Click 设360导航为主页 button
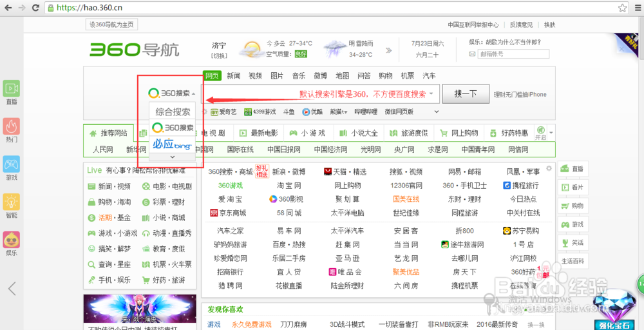The height and width of the screenshot is (330, 644). 111,24
